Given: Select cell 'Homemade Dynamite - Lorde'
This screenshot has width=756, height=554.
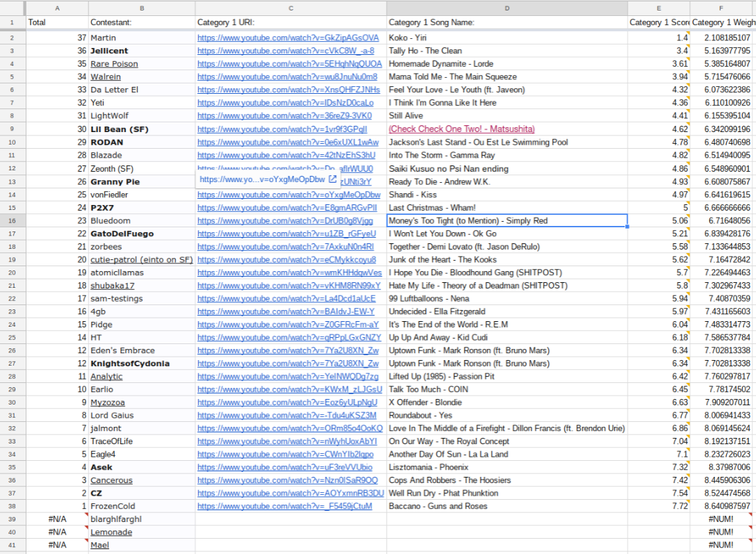Looking at the screenshot, I should click(x=507, y=63).
